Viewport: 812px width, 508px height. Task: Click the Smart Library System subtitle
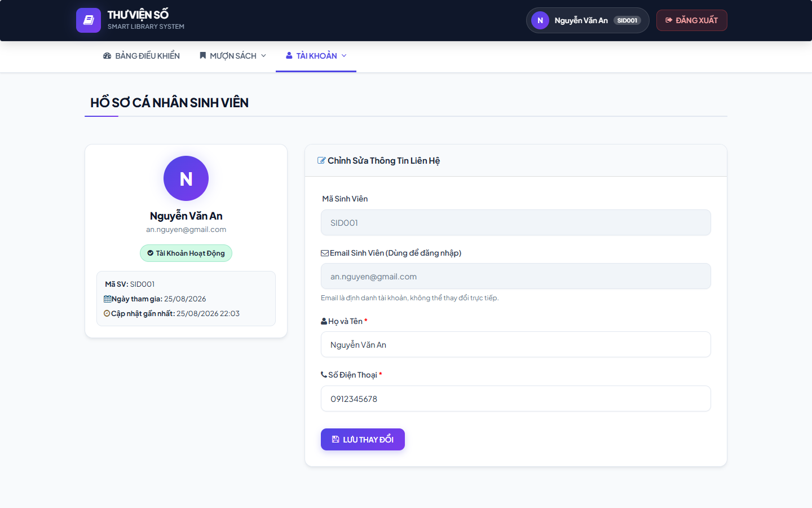tap(146, 27)
